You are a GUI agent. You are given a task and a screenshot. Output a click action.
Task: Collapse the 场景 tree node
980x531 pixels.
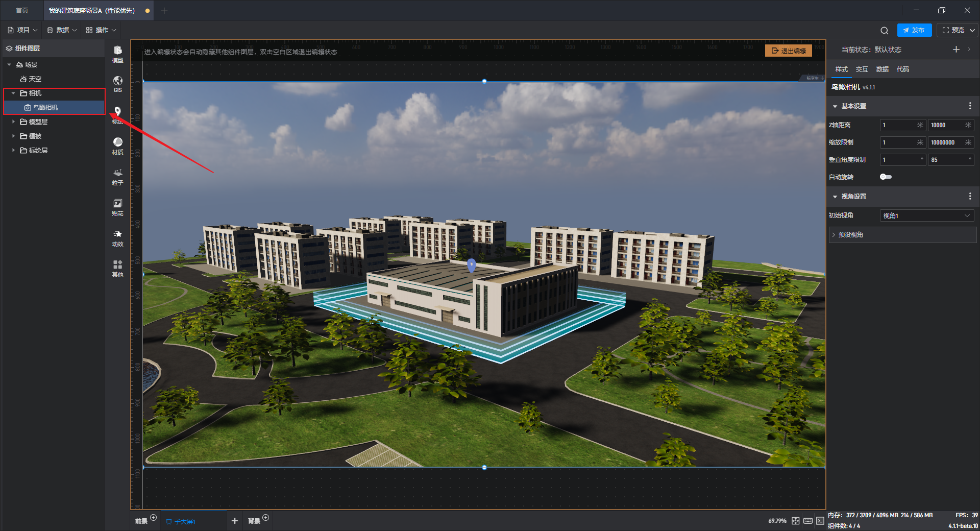[9, 65]
